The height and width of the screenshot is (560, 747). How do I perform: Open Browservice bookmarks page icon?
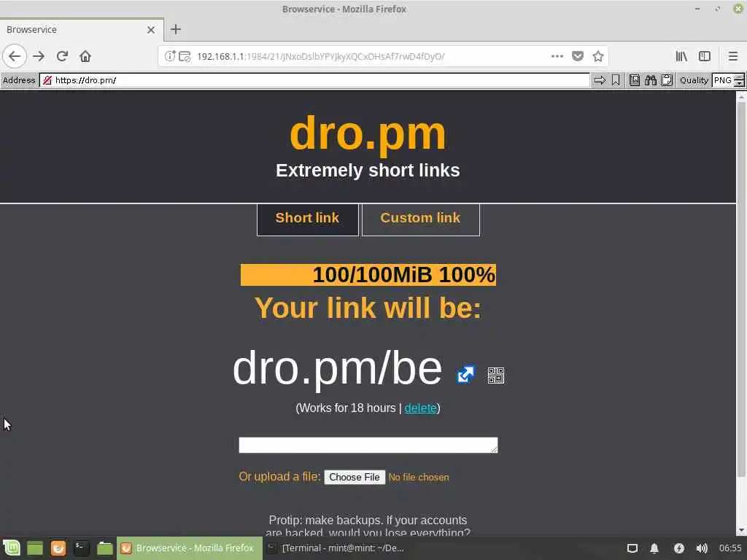point(635,80)
